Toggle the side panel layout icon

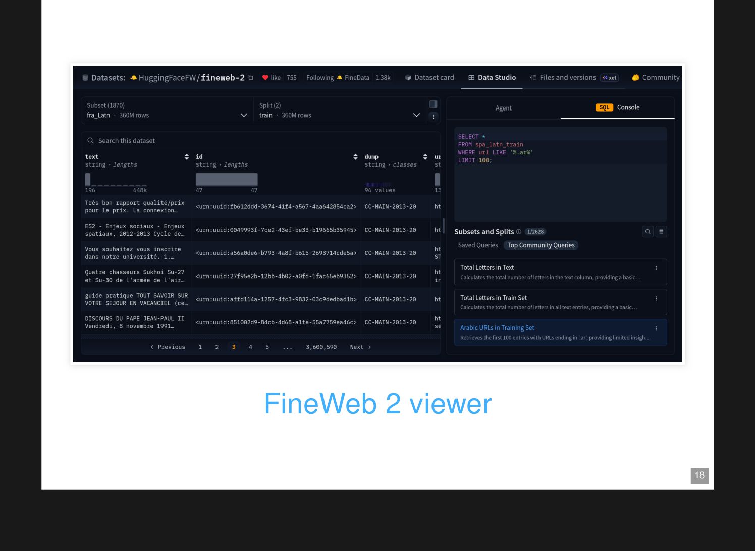click(434, 104)
